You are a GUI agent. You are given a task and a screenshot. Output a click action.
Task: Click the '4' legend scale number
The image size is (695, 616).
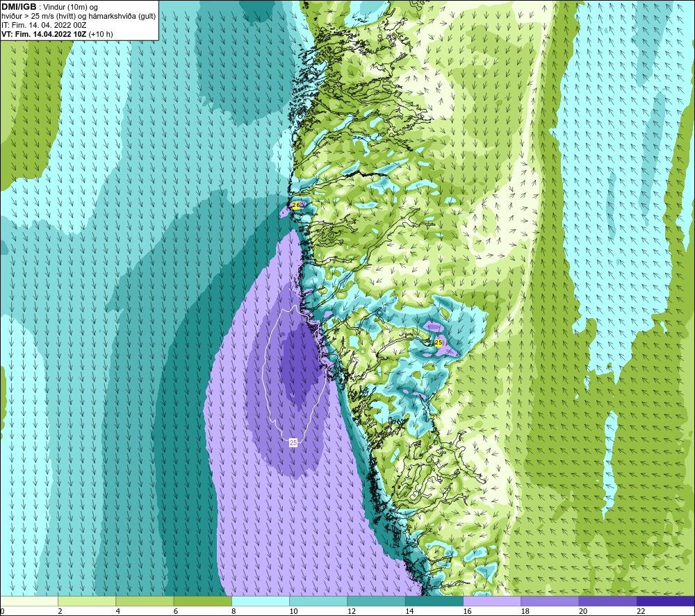click(118, 611)
